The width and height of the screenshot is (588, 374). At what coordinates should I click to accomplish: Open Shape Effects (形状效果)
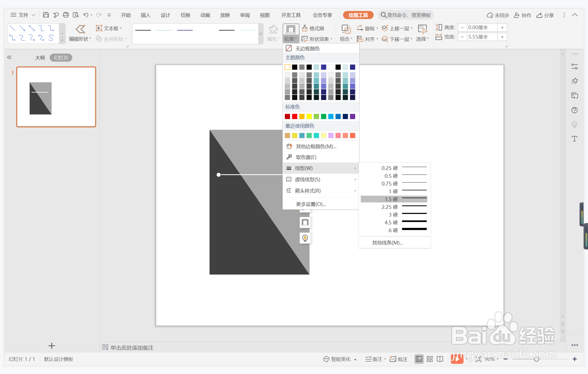point(317,39)
